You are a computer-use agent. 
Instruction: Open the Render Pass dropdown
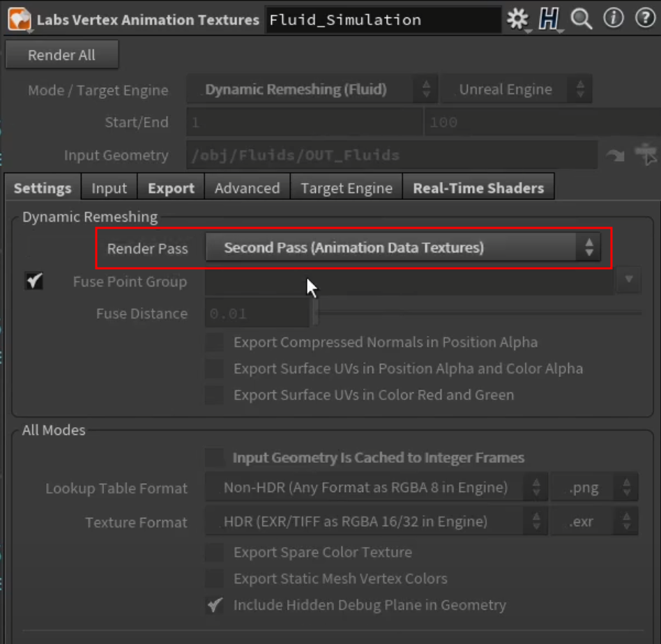(x=403, y=247)
